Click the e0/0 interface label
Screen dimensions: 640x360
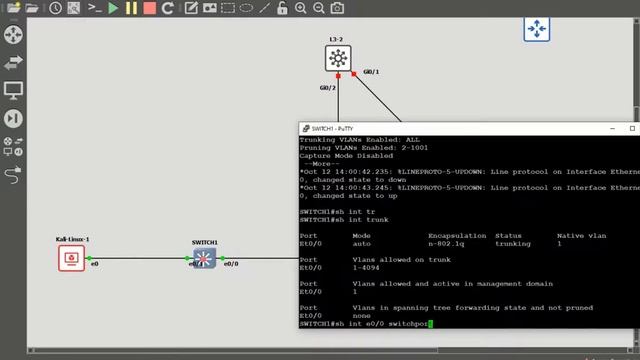click(231, 264)
